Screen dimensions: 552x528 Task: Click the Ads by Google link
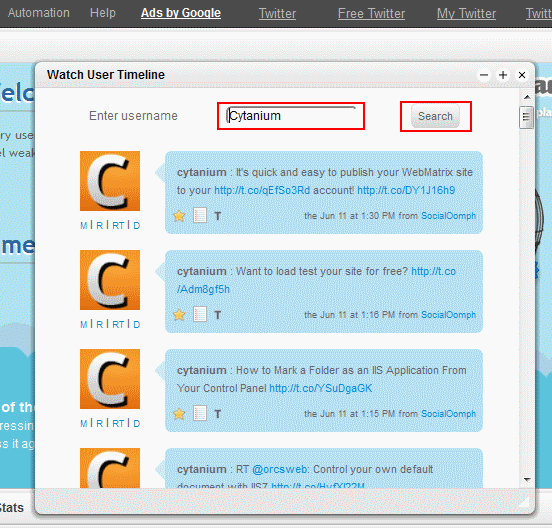(181, 13)
